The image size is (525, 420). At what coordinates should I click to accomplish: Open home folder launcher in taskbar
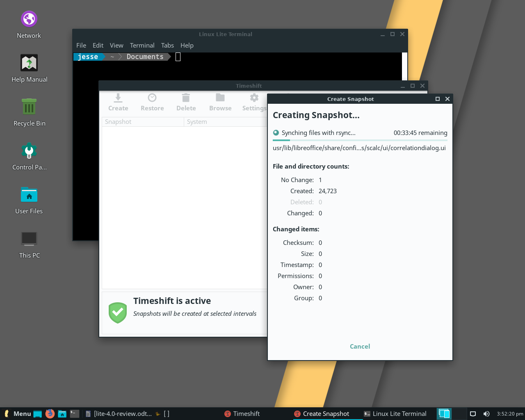pyautogui.click(x=62, y=414)
